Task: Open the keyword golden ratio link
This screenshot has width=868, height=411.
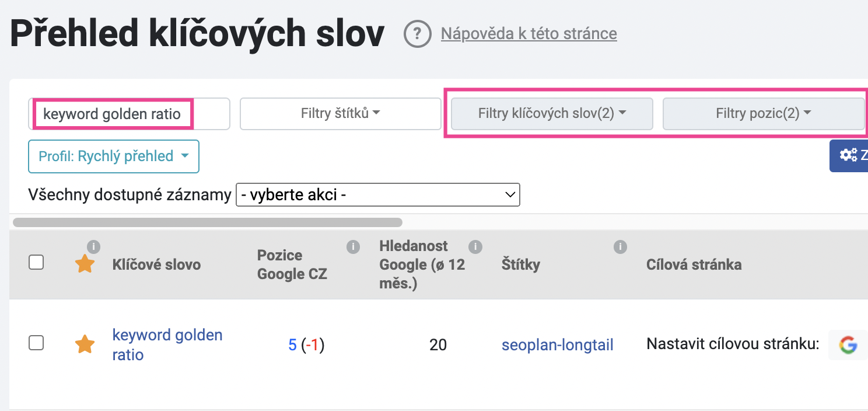Action: (167, 345)
